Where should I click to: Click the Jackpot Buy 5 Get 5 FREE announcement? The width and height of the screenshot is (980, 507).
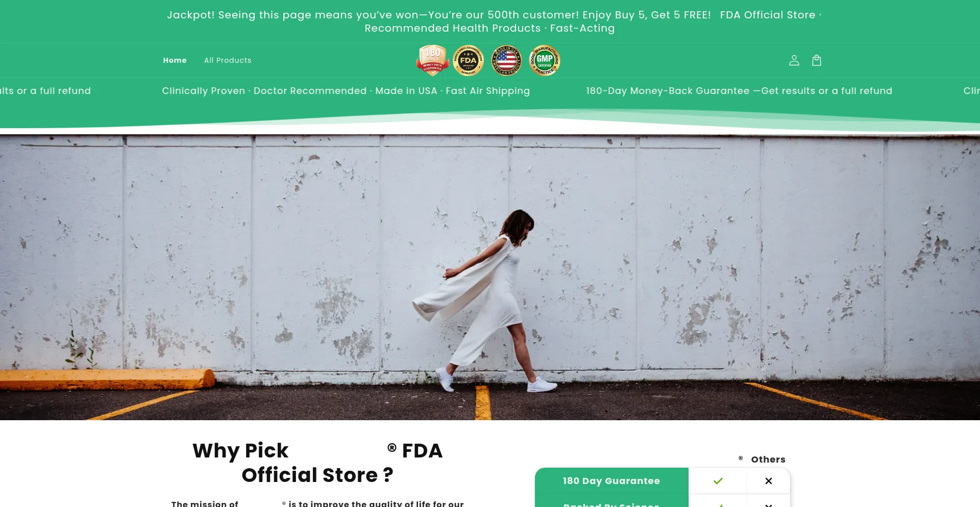coord(439,15)
